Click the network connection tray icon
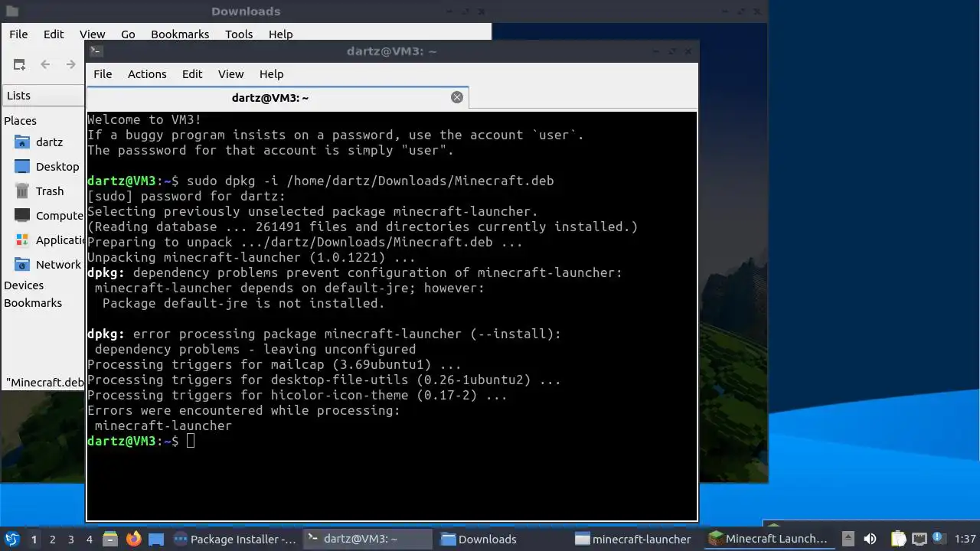The image size is (980, 551). (x=919, y=539)
